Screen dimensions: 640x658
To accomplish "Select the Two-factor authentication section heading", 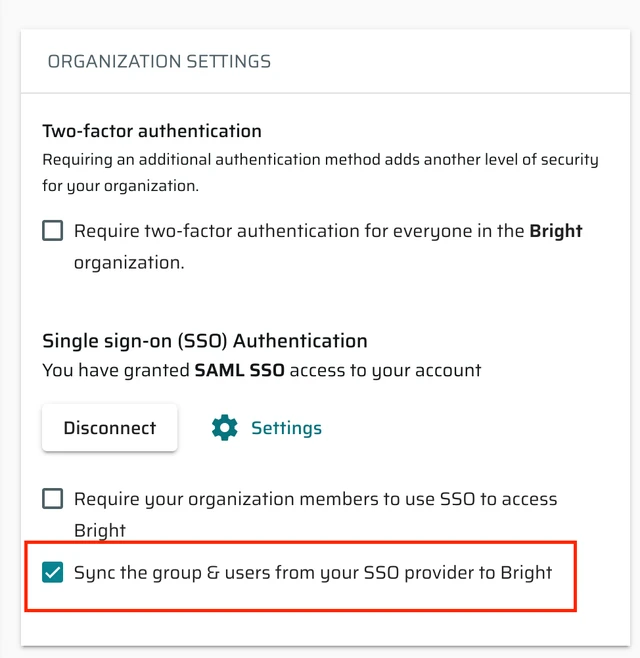I will [x=152, y=131].
